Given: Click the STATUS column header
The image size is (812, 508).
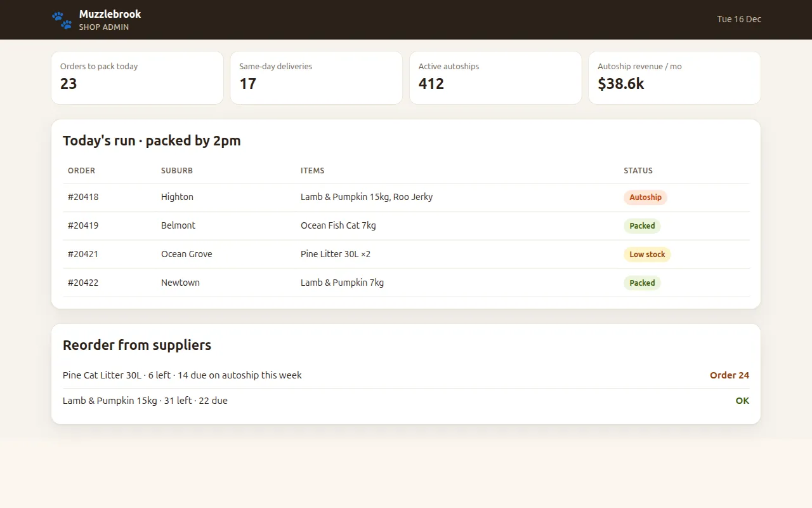Looking at the screenshot, I should pyautogui.click(x=638, y=171).
